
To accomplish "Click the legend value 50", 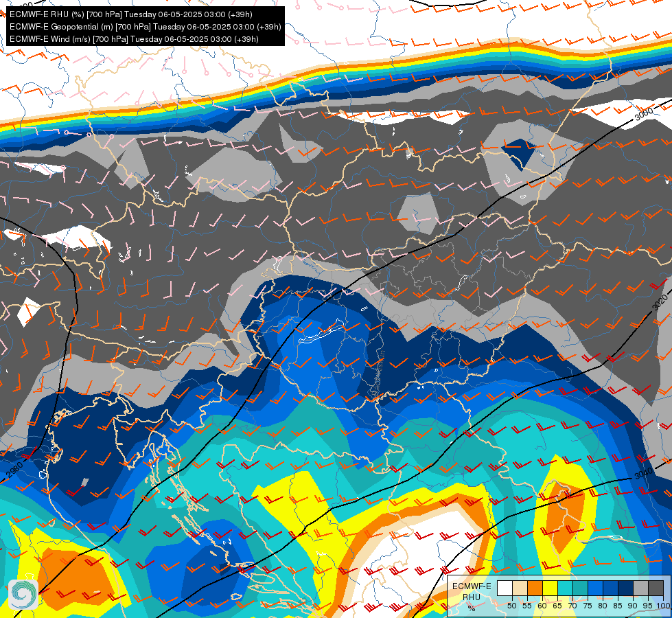I will click(512, 606).
